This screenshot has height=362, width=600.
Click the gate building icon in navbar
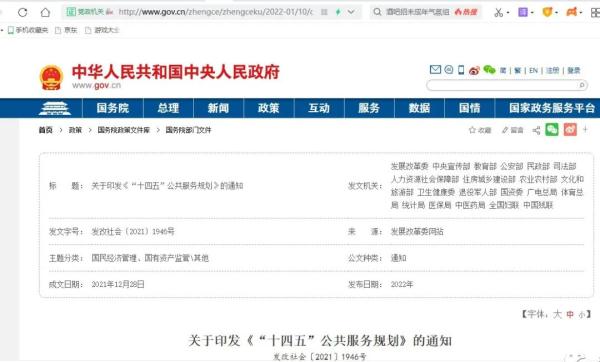[55, 108]
